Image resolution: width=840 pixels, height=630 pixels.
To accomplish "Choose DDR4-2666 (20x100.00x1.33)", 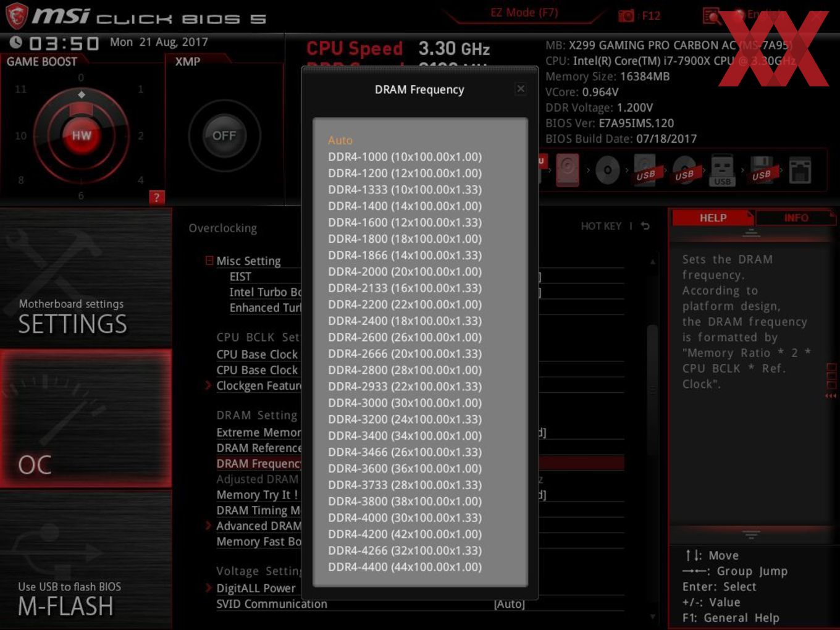I will click(405, 353).
